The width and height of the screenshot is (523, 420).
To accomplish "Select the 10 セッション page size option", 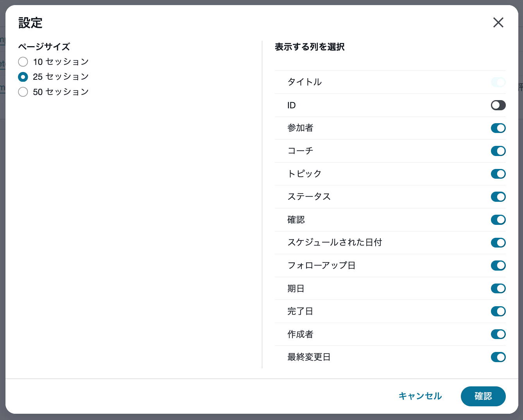I will tap(23, 61).
